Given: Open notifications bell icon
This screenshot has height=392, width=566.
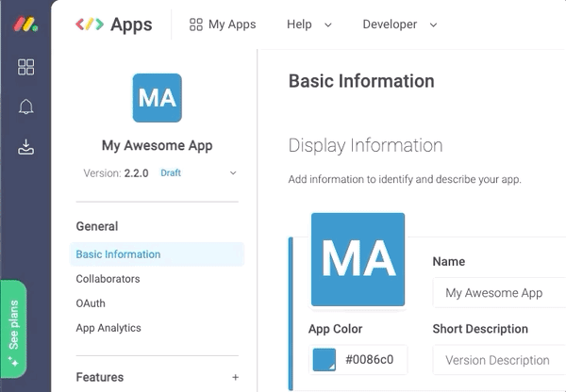Looking at the screenshot, I should 26,106.
